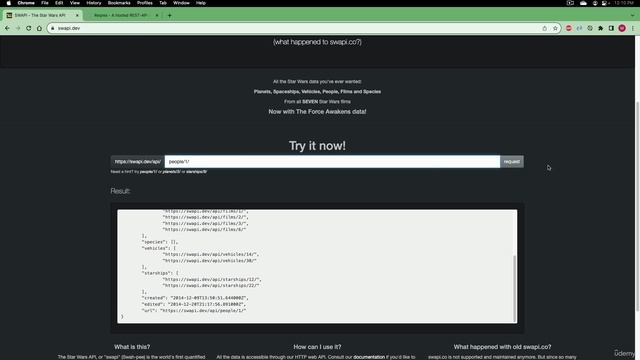Image resolution: width=640 pixels, height=360 pixels.
Task: Click the 'What is this?' heading
Action: coord(132,347)
